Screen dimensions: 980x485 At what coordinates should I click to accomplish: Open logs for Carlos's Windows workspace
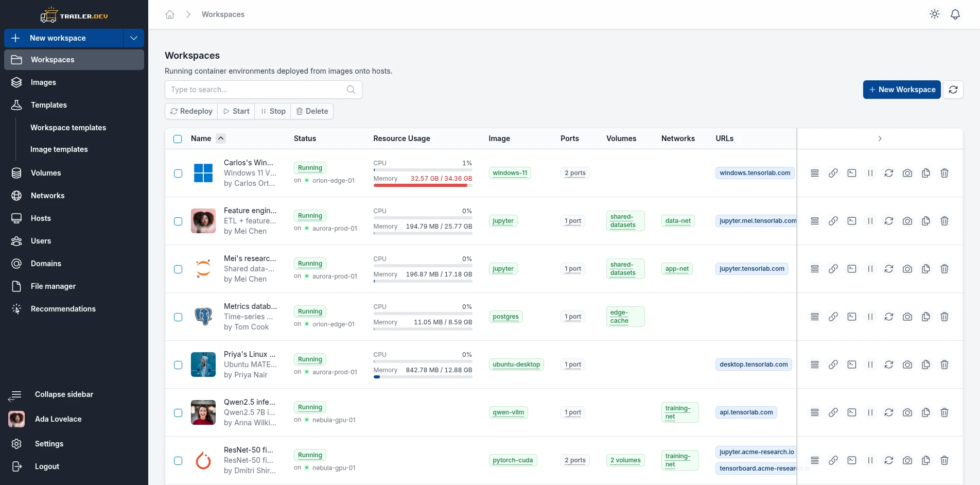click(x=815, y=173)
